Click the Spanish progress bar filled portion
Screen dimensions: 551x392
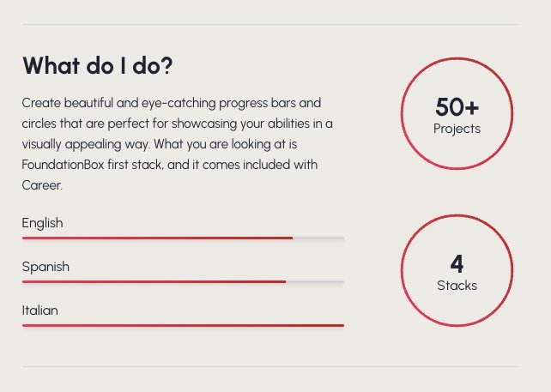coord(154,281)
